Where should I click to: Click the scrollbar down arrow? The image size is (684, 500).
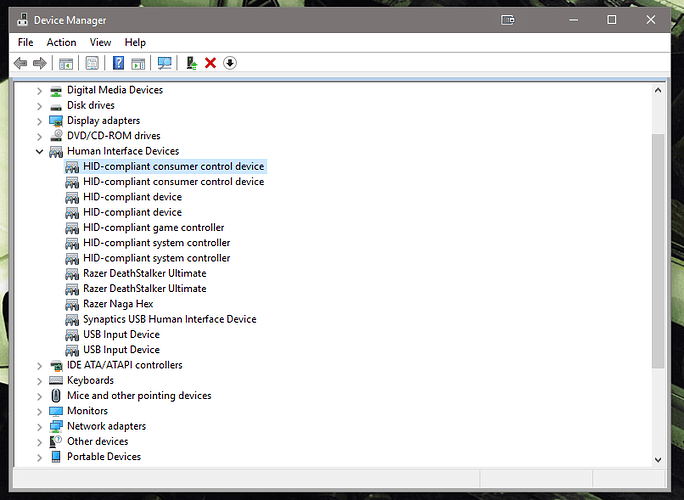tap(657, 458)
